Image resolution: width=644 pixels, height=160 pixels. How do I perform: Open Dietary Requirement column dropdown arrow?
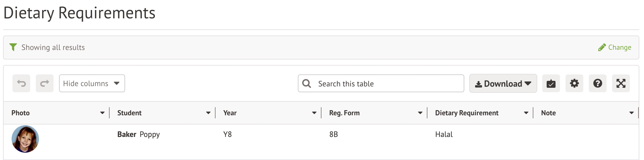[x=526, y=113]
